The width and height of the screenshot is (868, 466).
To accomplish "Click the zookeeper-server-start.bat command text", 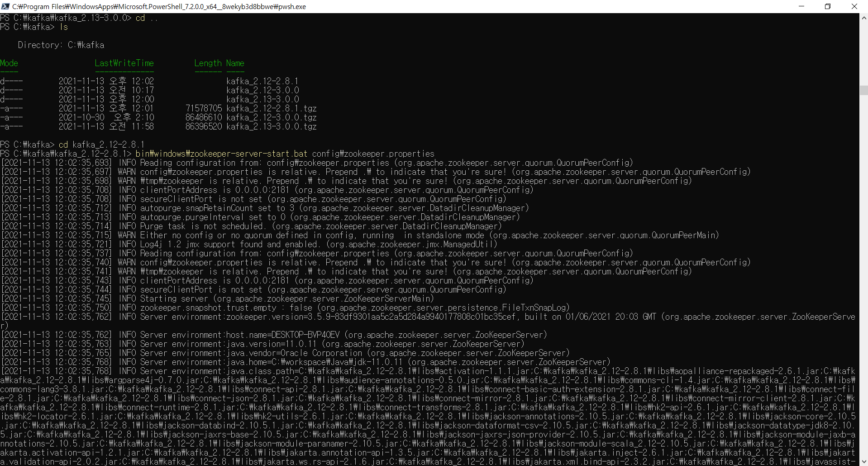I will (222, 154).
